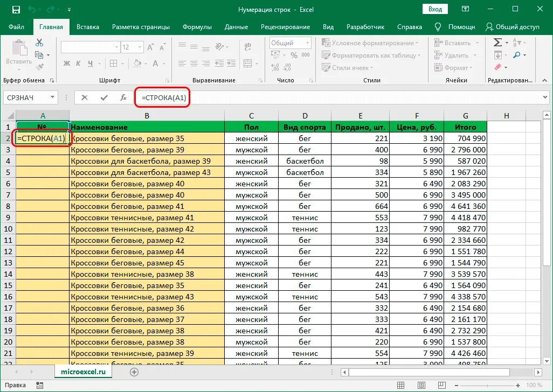Click the Merge and Center icon
Image resolution: width=553 pixels, height=392 pixels.
point(248,64)
